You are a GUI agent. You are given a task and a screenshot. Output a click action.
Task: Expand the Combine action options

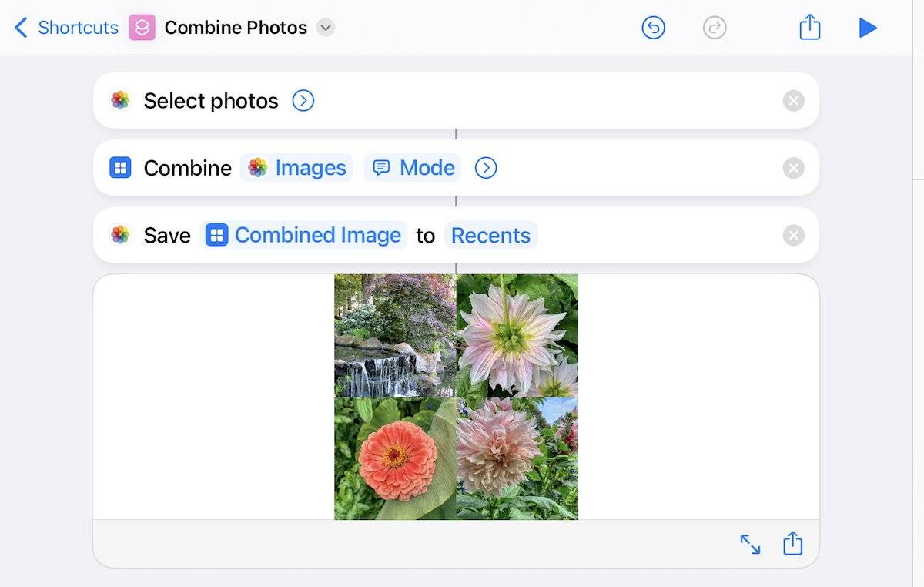(486, 168)
